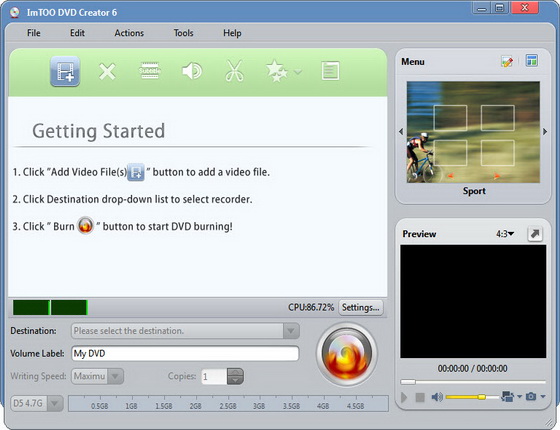Click the Audio speaker toolbar icon
The height and width of the screenshot is (430, 560).
tap(192, 71)
